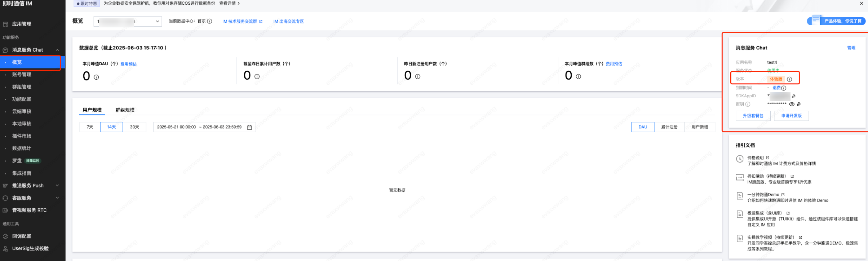Click info icon beside 体验版 version
The image size is (868, 261).
(789, 79)
